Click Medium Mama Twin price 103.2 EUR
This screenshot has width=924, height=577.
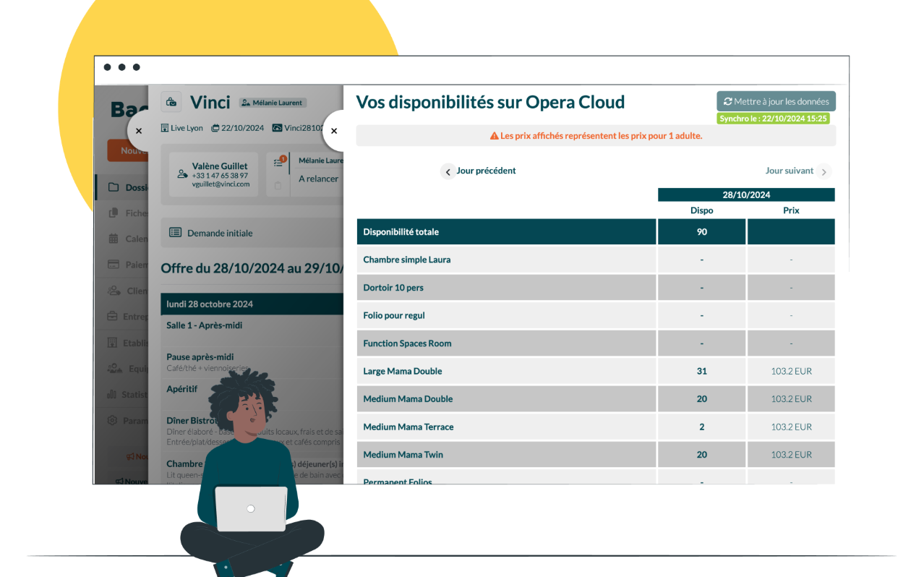tap(791, 455)
